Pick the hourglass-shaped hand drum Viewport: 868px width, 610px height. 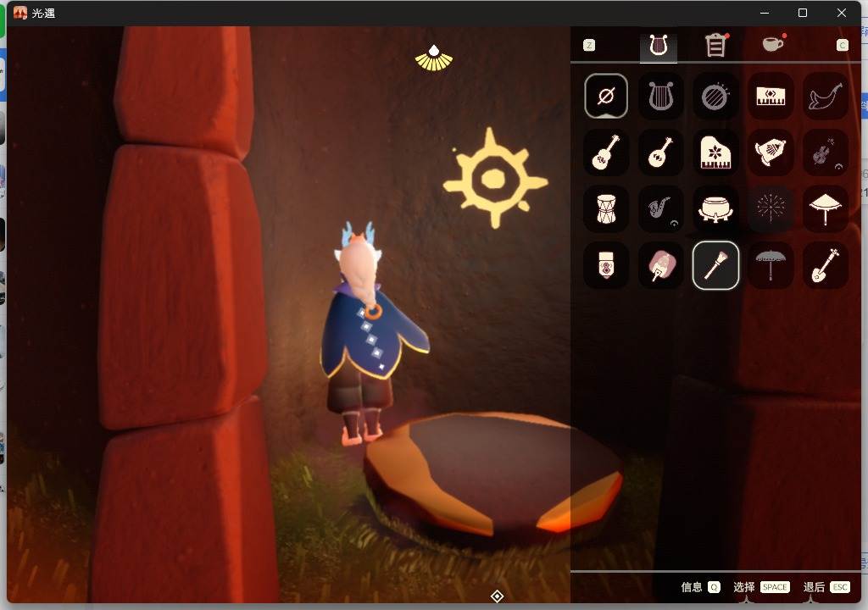click(x=605, y=208)
